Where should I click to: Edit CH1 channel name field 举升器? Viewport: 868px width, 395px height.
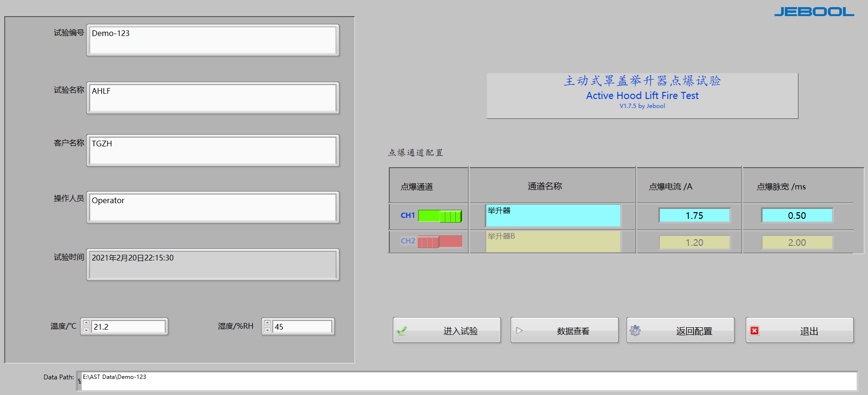point(552,216)
